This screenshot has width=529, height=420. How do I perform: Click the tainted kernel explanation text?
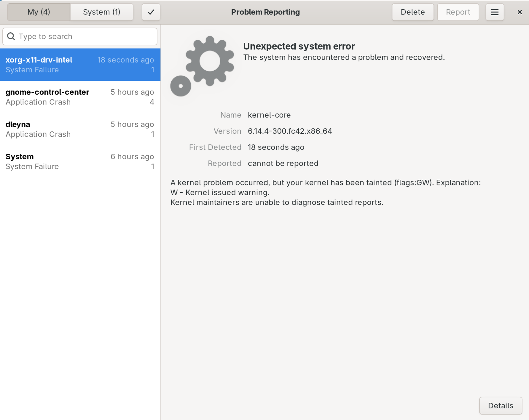click(325, 192)
